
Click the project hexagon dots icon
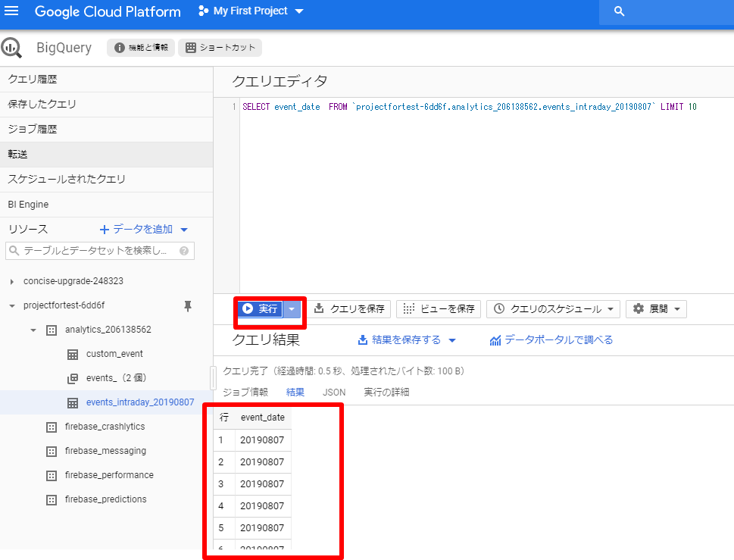tap(203, 11)
